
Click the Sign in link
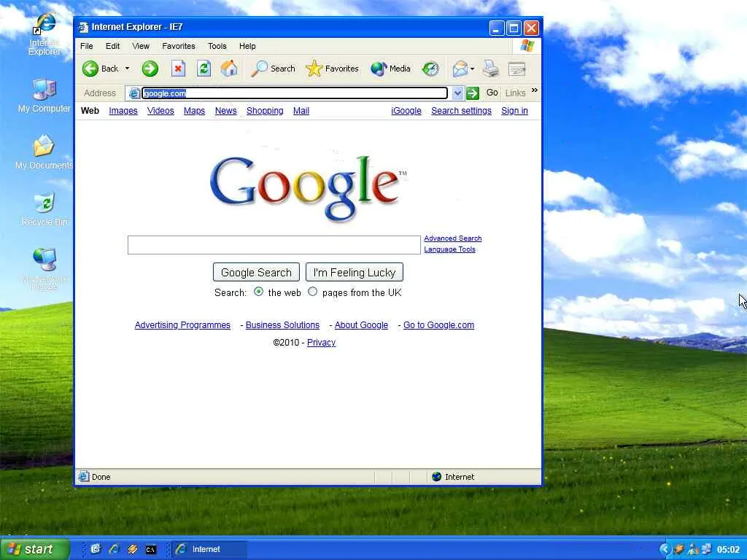(x=514, y=111)
